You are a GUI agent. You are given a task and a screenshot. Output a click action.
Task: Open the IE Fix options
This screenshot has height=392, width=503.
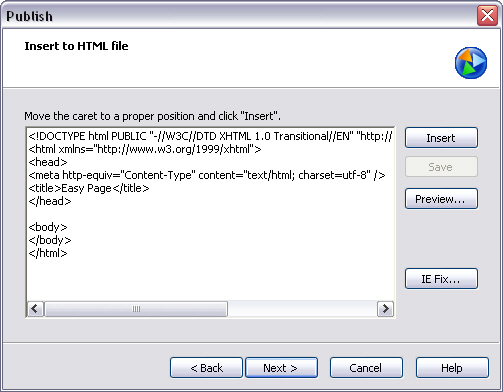[x=441, y=279]
